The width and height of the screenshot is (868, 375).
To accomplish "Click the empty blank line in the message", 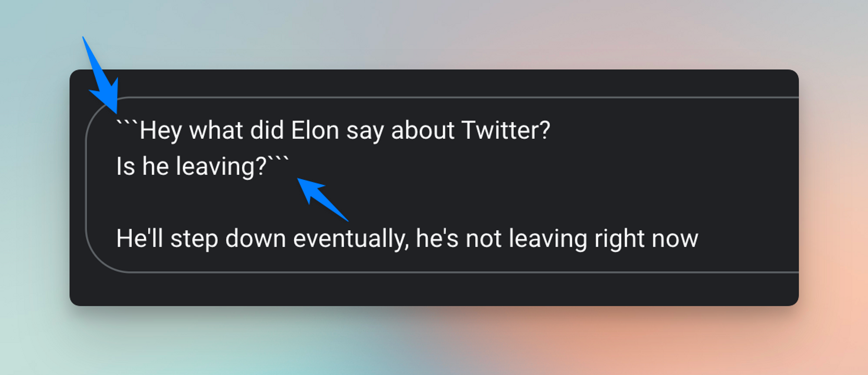I will pos(391,202).
